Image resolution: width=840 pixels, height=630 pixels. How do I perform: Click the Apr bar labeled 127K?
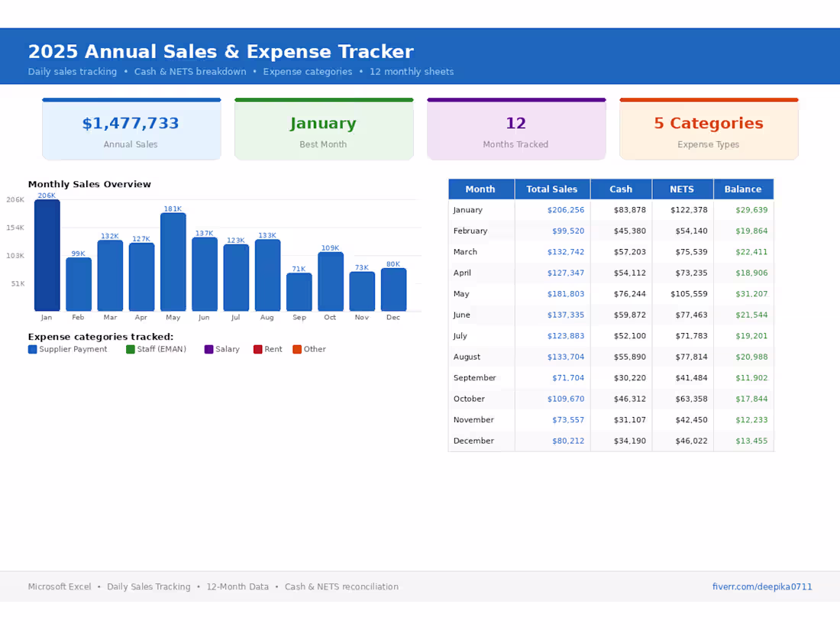tap(141, 277)
